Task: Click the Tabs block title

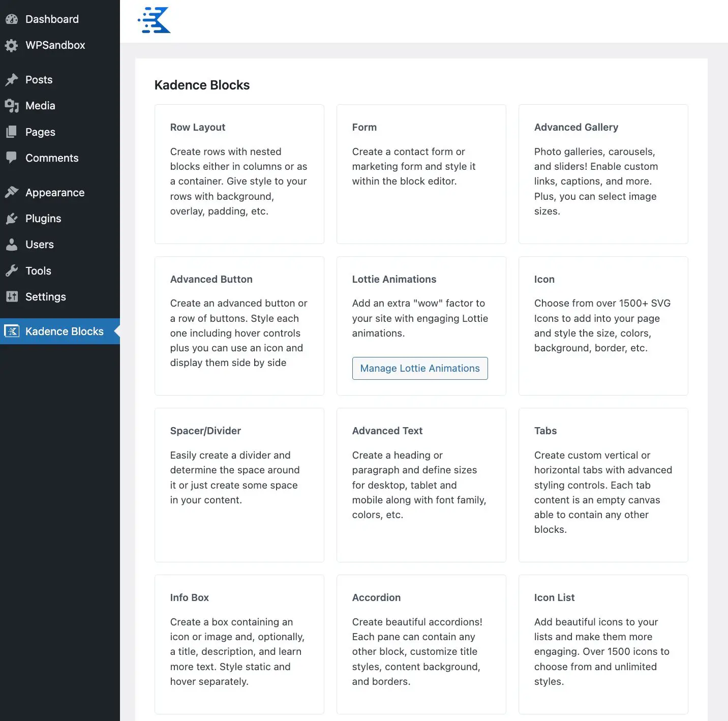Action: pos(545,431)
